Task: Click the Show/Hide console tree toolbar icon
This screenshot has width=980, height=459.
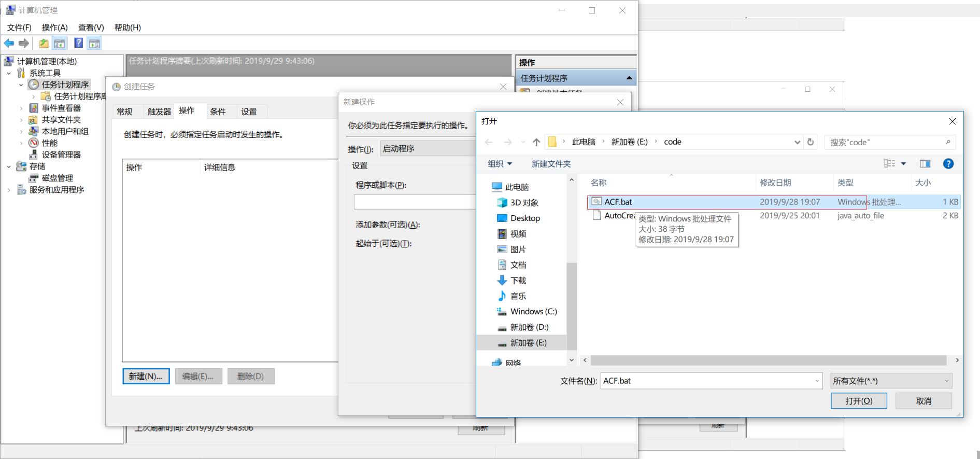Action: (60, 44)
